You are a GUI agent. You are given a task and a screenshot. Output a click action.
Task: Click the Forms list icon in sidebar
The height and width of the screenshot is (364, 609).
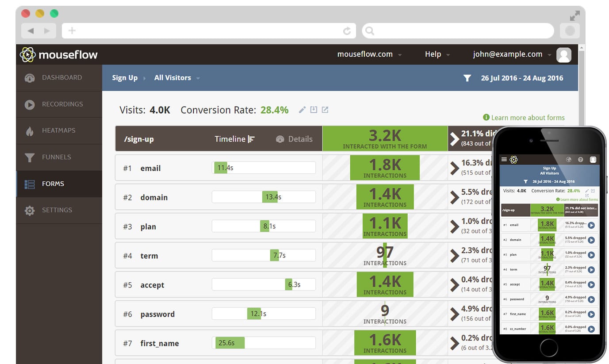pyautogui.click(x=30, y=184)
